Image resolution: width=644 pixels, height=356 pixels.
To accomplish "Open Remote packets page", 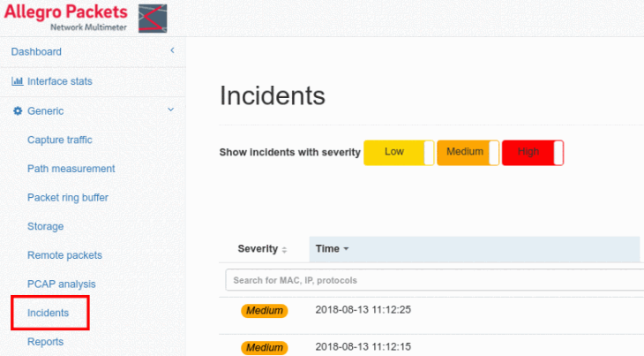I will coord(64,255).
